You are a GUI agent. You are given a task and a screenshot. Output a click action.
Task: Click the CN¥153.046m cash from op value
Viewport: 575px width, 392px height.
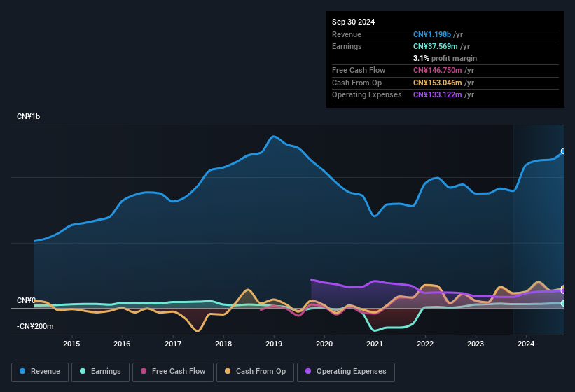point(438,83)
